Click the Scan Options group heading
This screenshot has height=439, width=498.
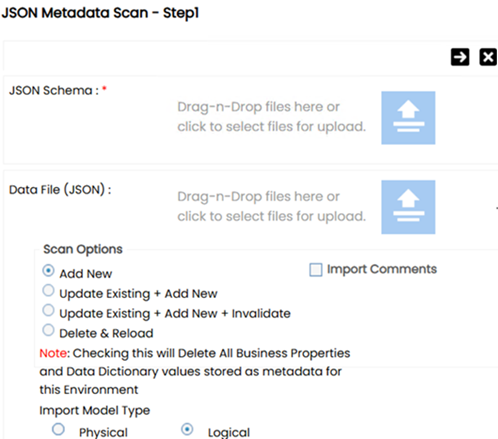point(83,249)
